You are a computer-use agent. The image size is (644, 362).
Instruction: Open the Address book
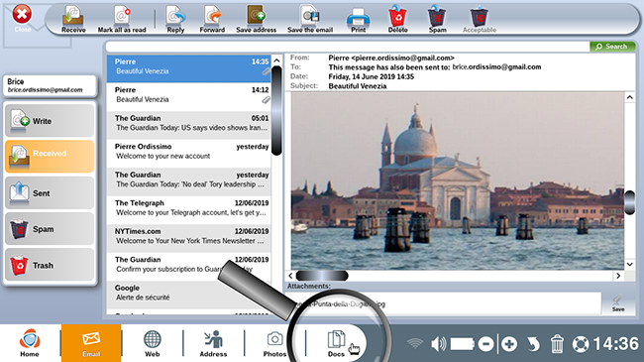(x=213, y=343)
